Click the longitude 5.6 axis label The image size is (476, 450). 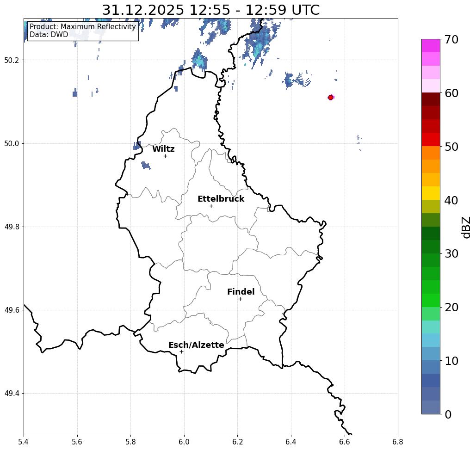pos(77,442)
